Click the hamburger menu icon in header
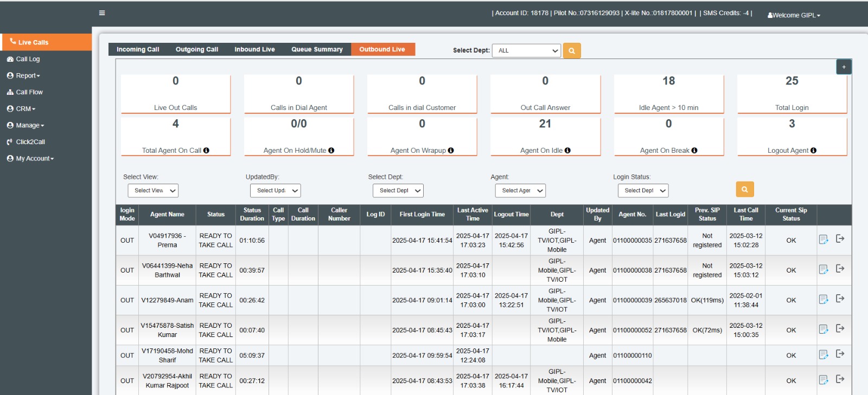 [102, 13]
